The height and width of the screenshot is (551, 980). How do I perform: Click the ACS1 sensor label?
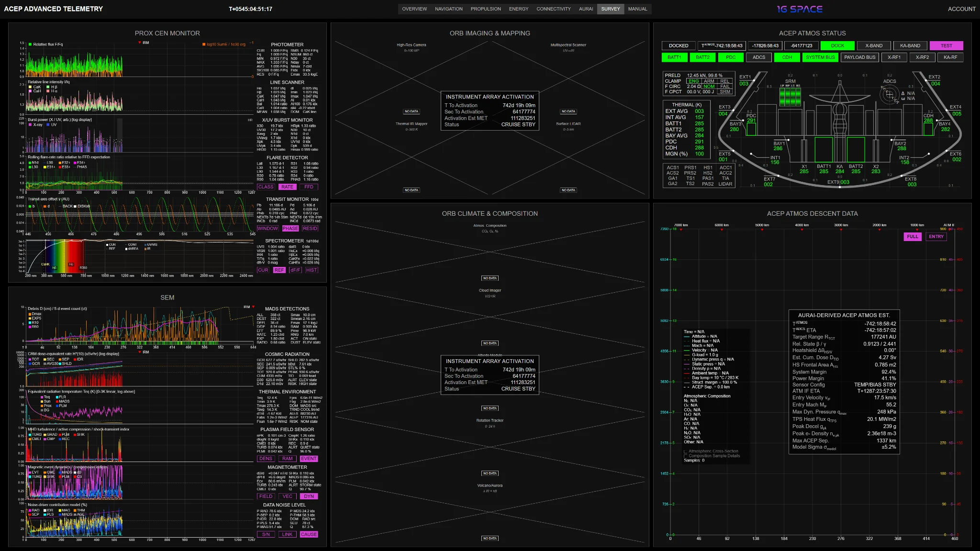click(x=673, y=168)
